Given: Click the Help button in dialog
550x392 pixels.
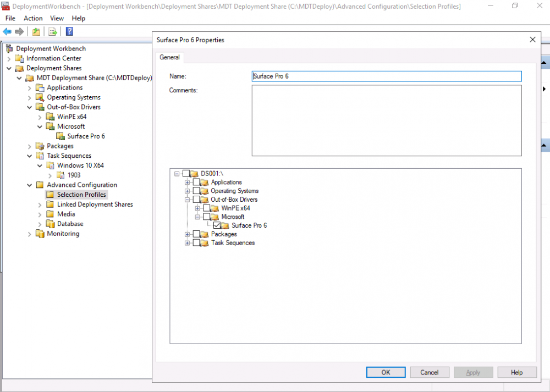Looking at the screenshot, I should (516, 372).
